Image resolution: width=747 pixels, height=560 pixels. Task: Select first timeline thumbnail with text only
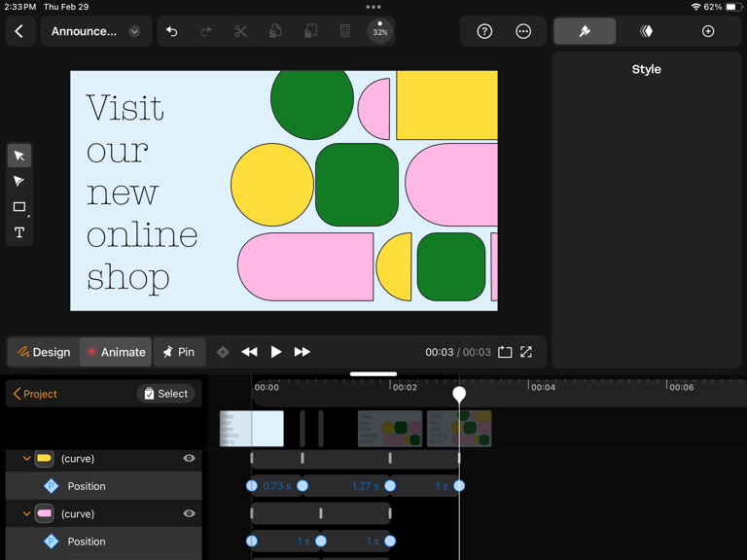pyautogui.click(x=252, y=429)
